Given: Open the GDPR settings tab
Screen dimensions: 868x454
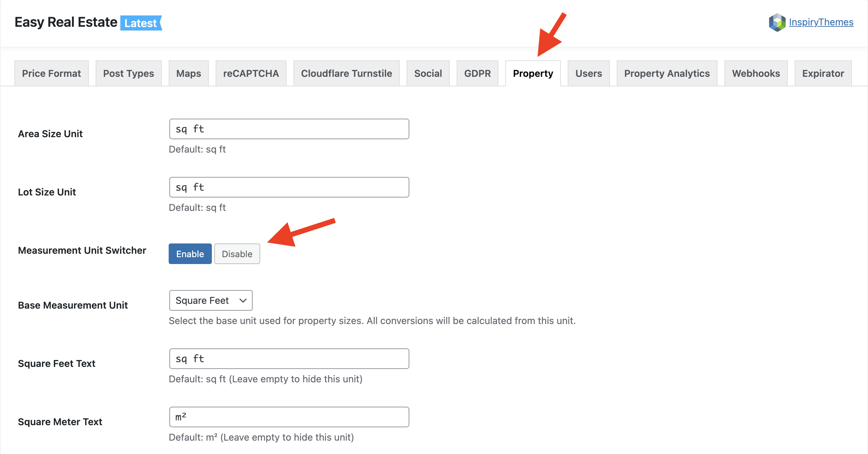Looking at the screenshot, I should pos(477,73).
